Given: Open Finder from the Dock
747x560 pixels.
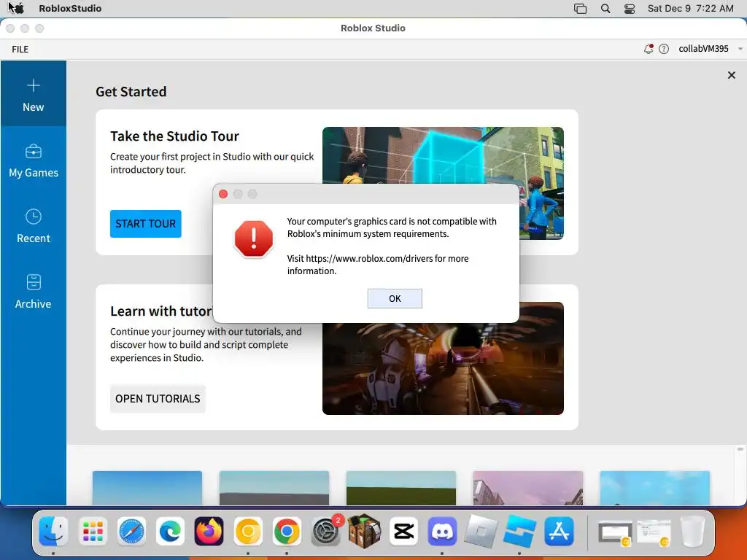Looking at the screenshot, I should tap(53, 531).
